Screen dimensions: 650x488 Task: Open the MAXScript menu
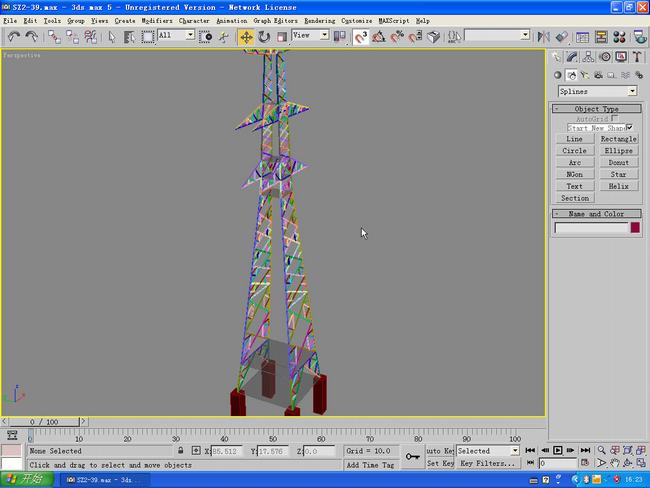tap(393, 21)
